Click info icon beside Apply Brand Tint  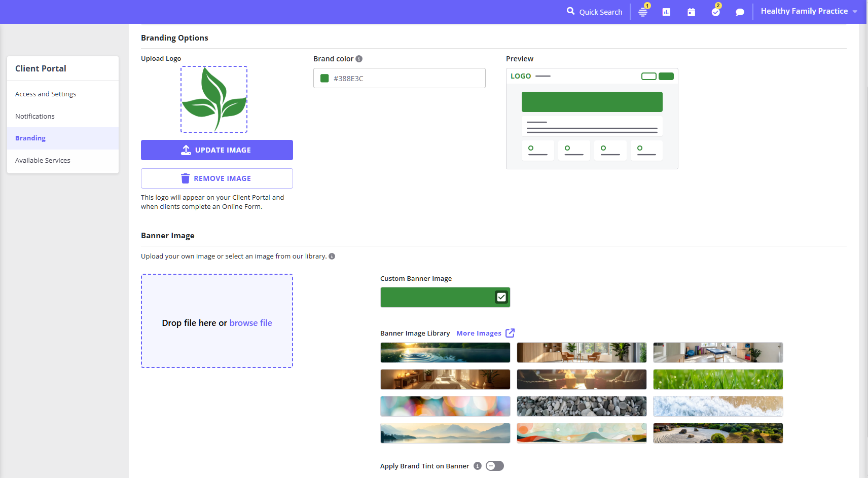(x=477, y=466)
